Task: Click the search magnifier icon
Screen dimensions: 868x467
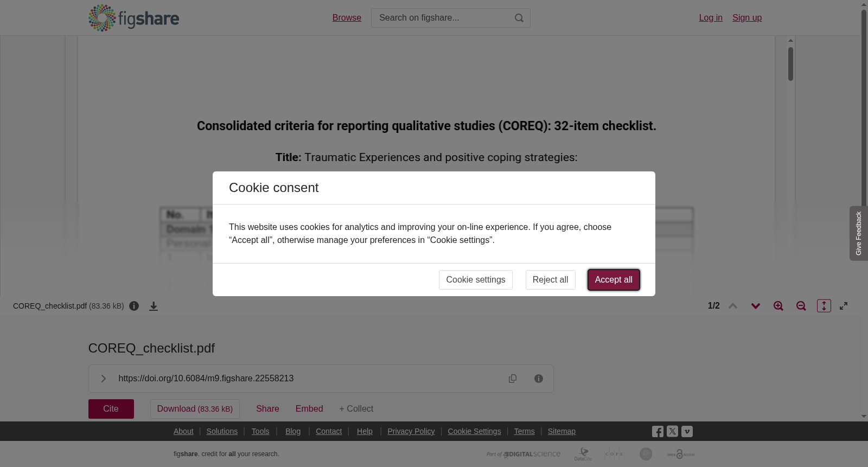Action: [519, 18]
